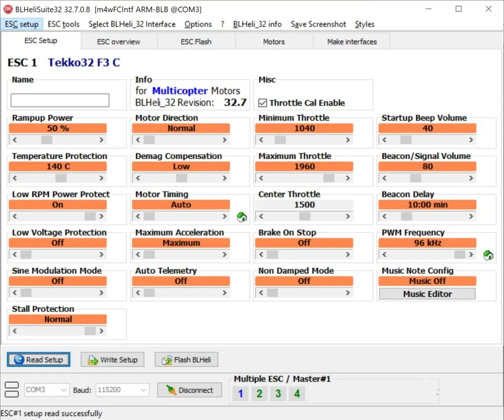Open the ESC tools menu

(64, 24)
